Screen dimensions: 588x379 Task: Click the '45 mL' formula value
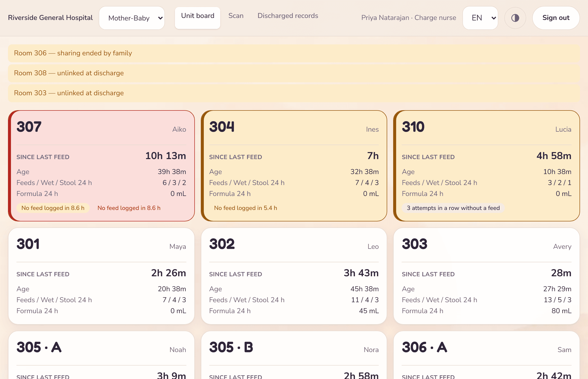pos(369,311)
